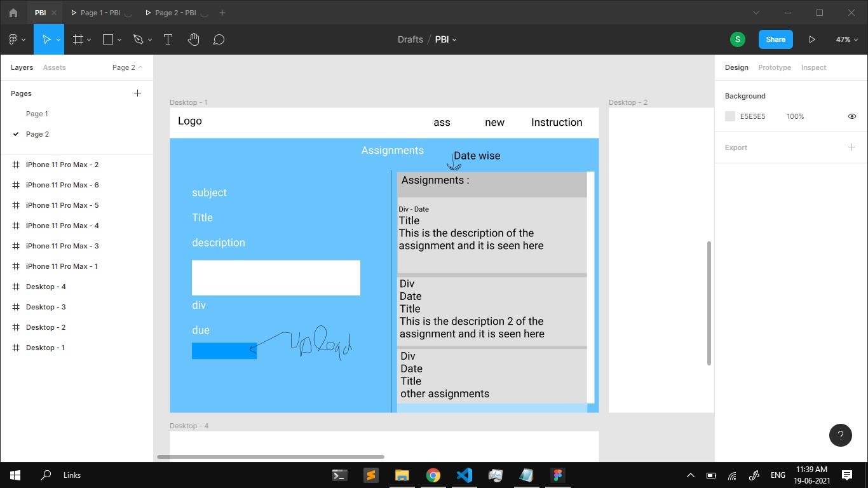
Task: Select the Rectangle shape tool
Action: 108,39
